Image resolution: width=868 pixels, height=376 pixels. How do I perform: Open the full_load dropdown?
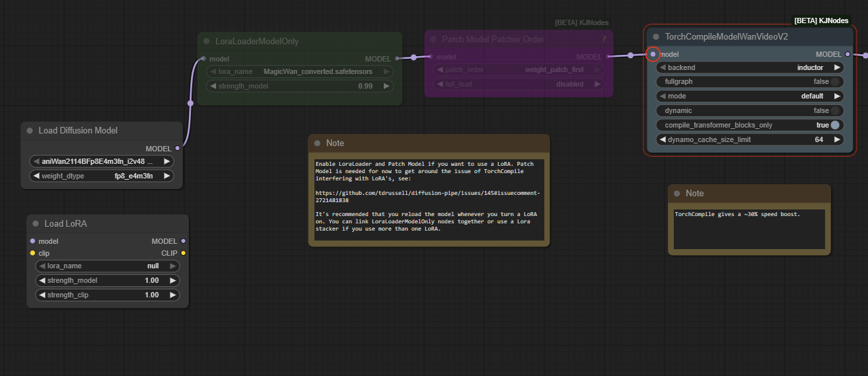click(519, 84)
